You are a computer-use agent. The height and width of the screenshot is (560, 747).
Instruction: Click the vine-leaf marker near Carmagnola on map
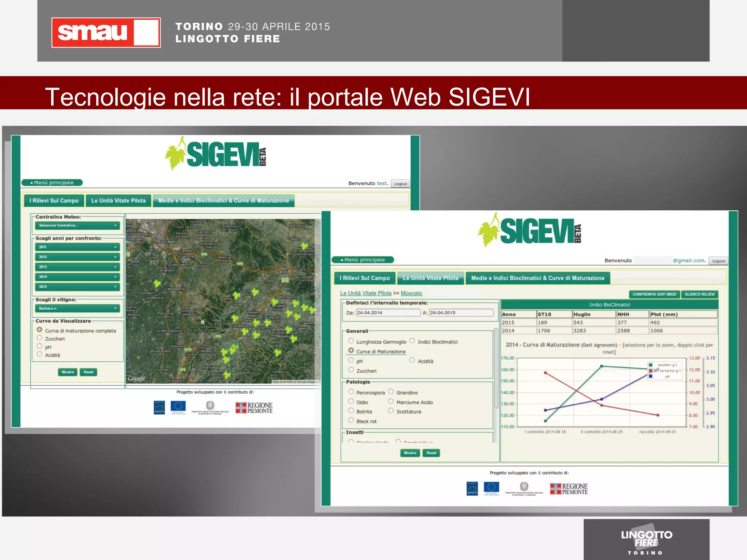point(157,283)
